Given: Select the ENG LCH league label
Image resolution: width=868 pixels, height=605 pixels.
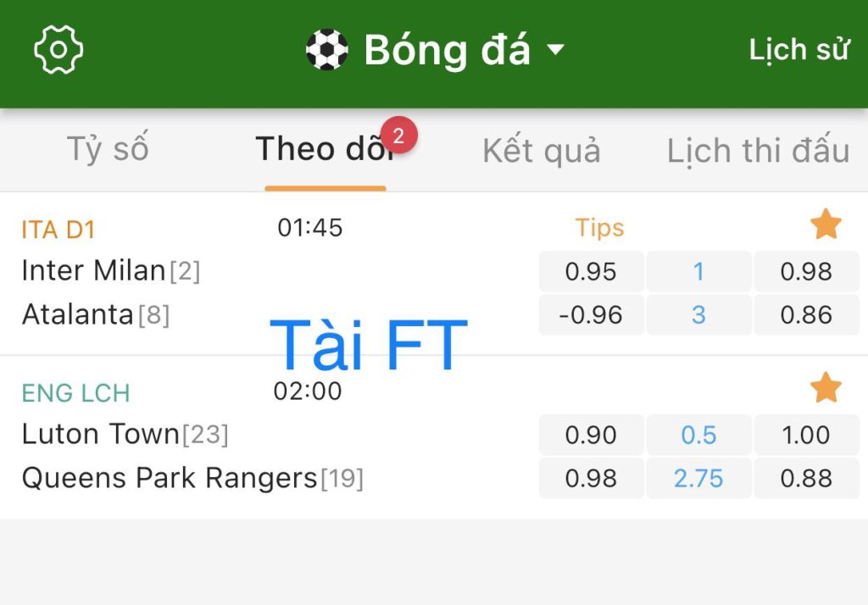Looking at the screenshot, I should [x=75, y=393].
